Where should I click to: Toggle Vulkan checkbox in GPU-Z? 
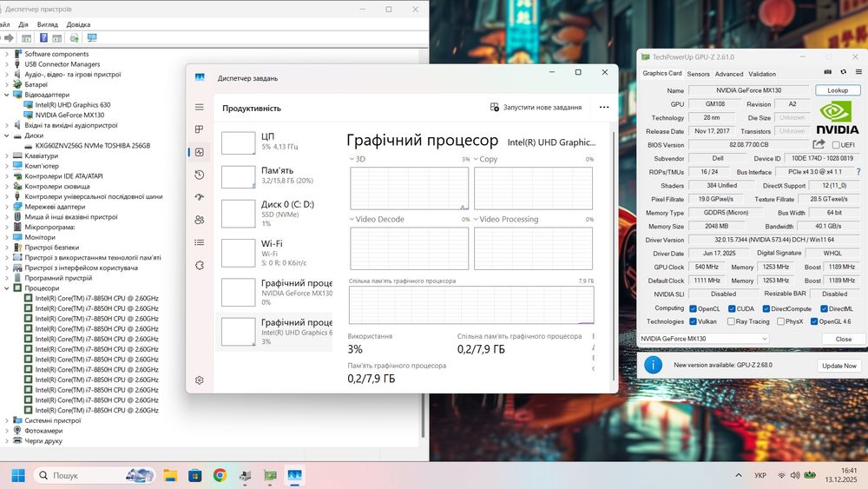[x=693, y=321]
